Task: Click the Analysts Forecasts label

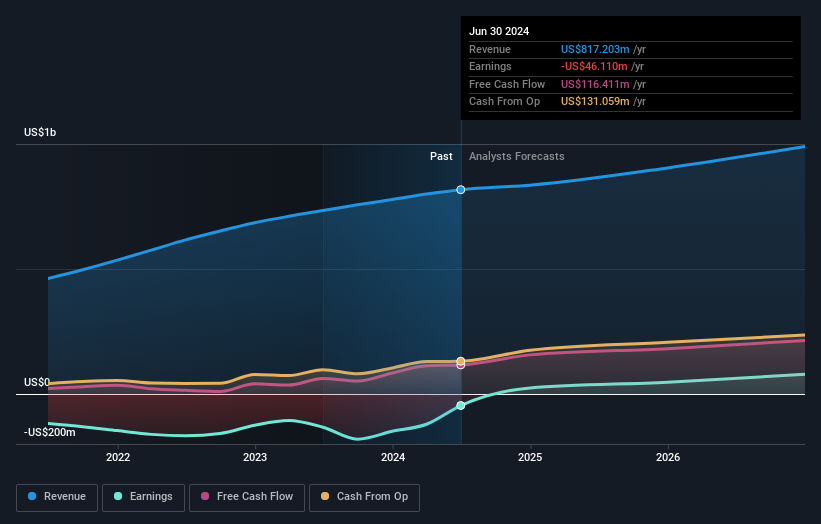Action: click(x=517, y=157)
